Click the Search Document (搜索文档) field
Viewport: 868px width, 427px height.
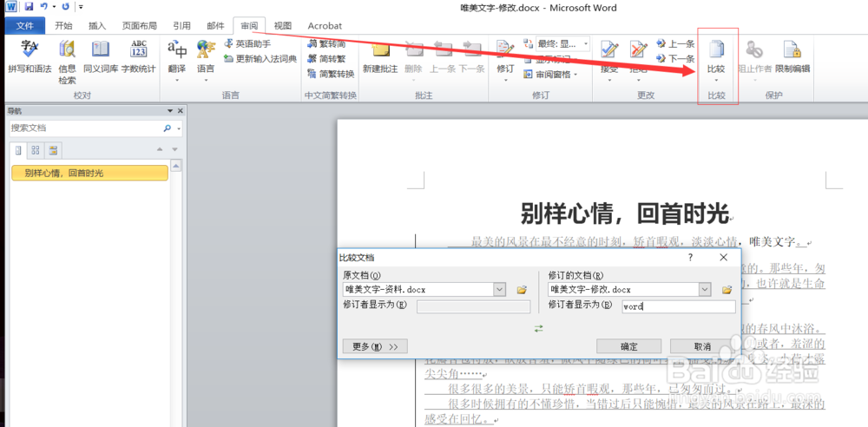(85, 128)
